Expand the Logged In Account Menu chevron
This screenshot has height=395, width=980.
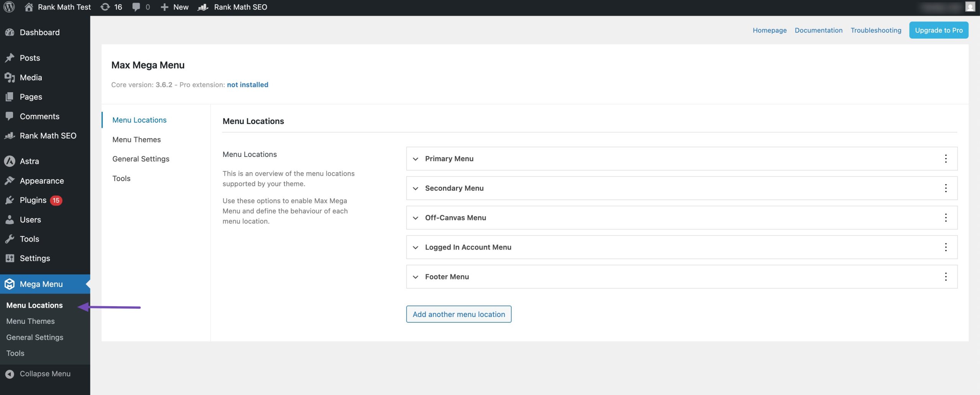[415, 247]
